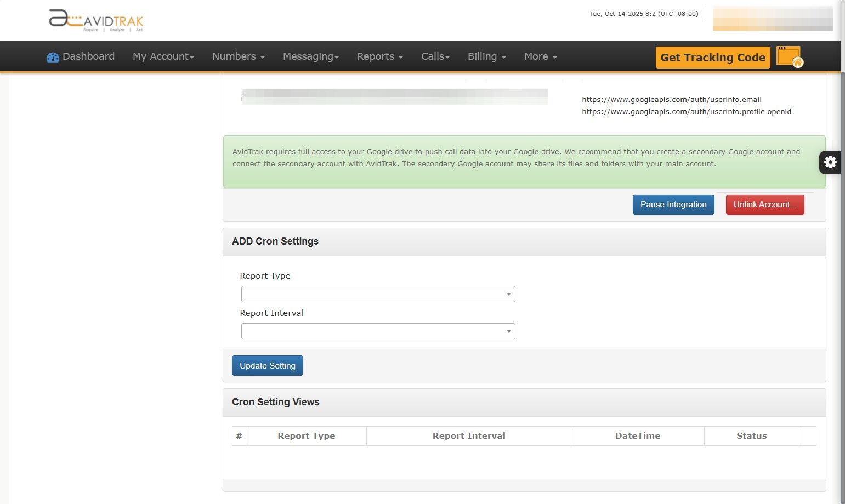The image size is (845, 504).
Task: Click the Pause Integration button
Action: [x=673, y=205]
